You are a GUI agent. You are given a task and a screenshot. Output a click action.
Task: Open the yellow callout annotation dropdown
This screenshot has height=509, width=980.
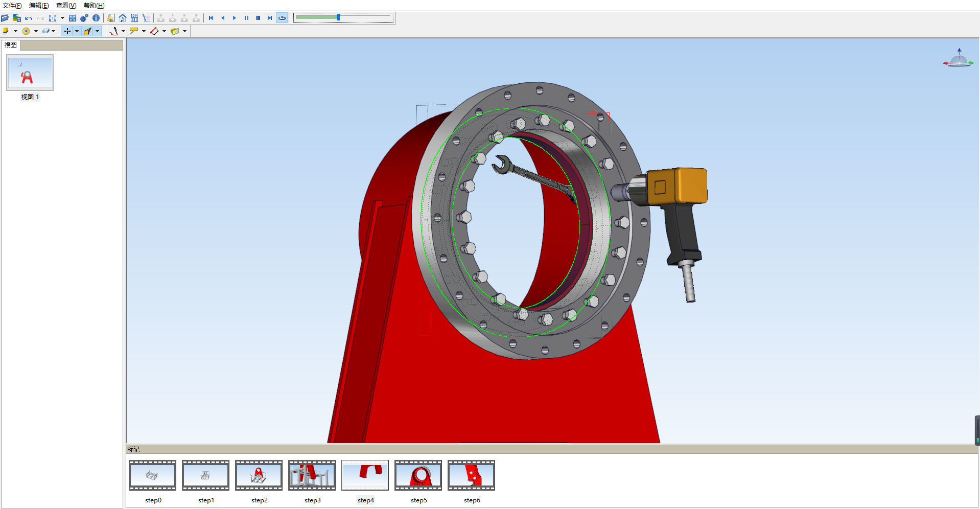144,31
